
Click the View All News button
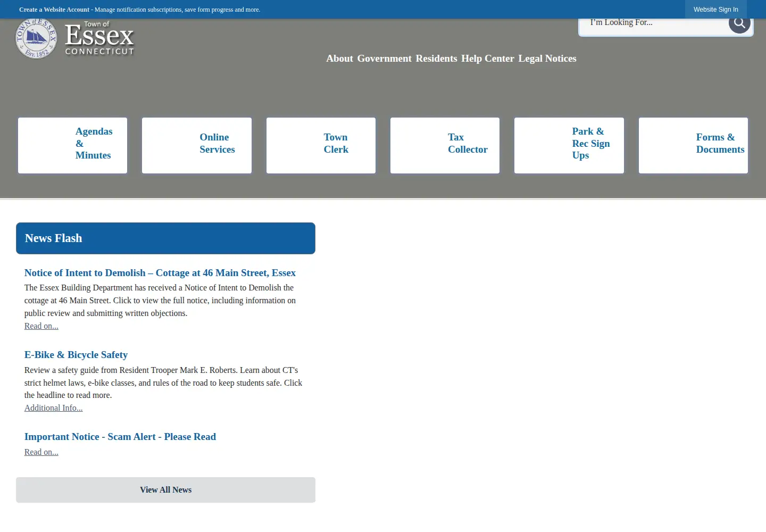point(165,490)
